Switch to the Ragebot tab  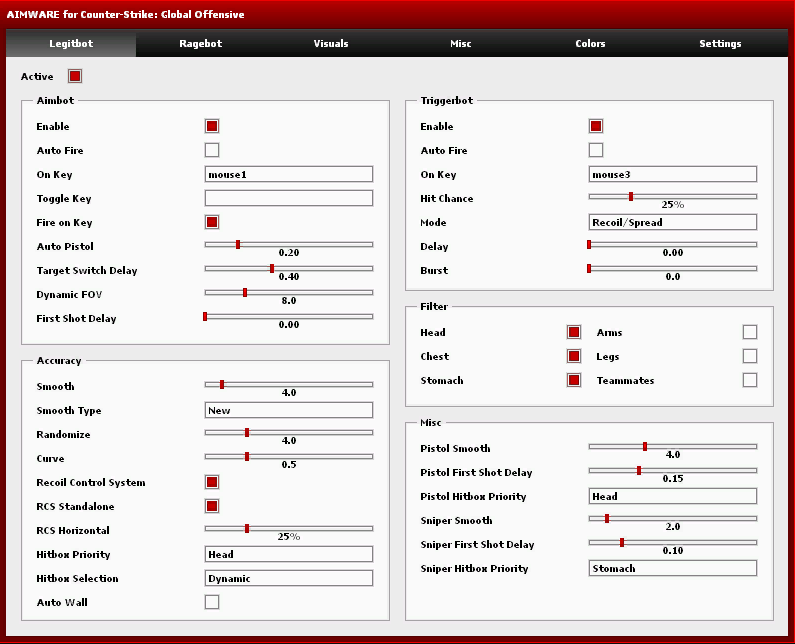[x=200, y=44]
